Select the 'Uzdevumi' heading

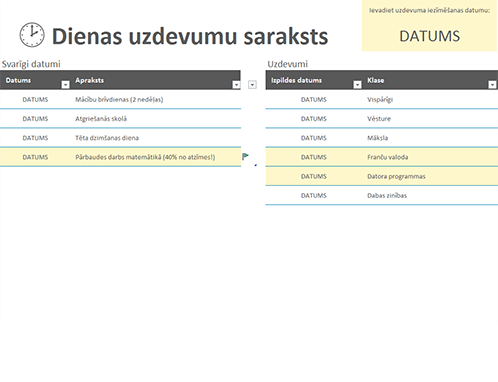pos(287,64)
